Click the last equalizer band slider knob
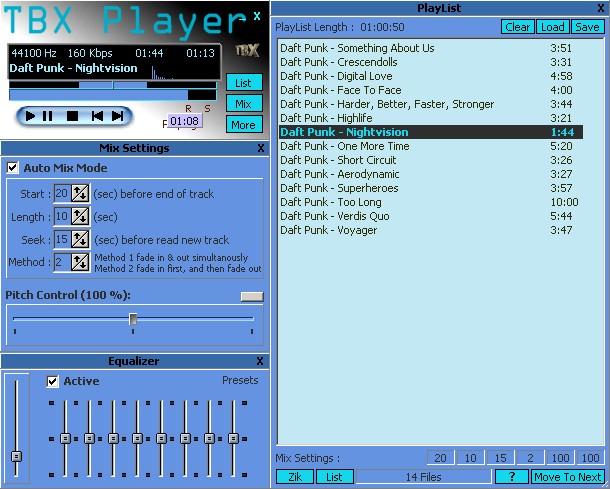The width and height of the screenshot is (610, 489). pos(233,438)
